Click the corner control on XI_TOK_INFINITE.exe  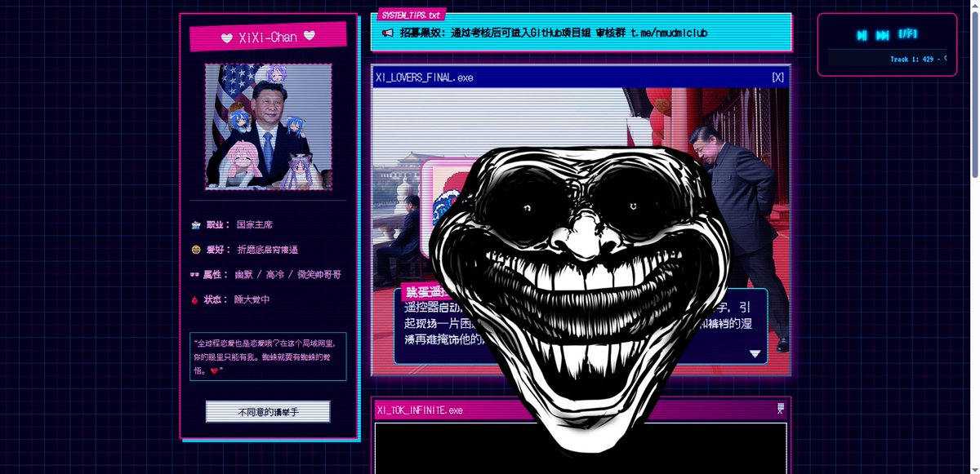pos(781,408)
